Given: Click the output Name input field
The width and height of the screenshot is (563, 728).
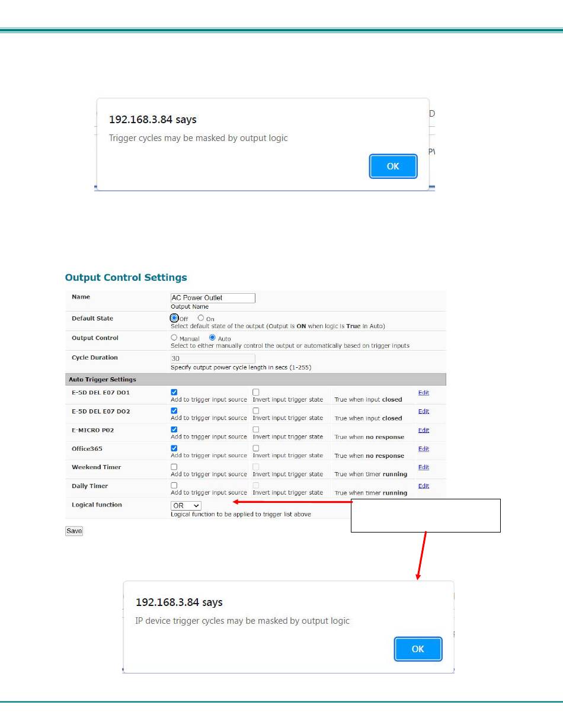Looking at the screenshot, I should point(213,298).
